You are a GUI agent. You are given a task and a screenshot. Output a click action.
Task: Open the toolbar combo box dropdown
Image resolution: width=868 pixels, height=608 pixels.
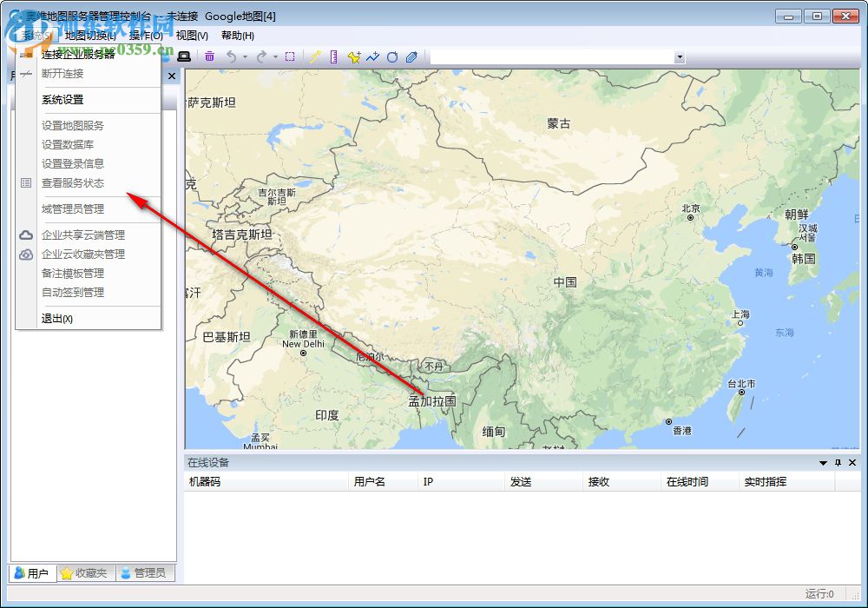[x=680, y=57]
